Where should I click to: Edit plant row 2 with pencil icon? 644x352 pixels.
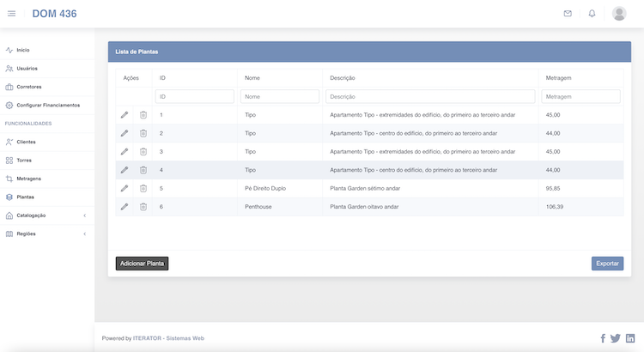click(125, 133)
